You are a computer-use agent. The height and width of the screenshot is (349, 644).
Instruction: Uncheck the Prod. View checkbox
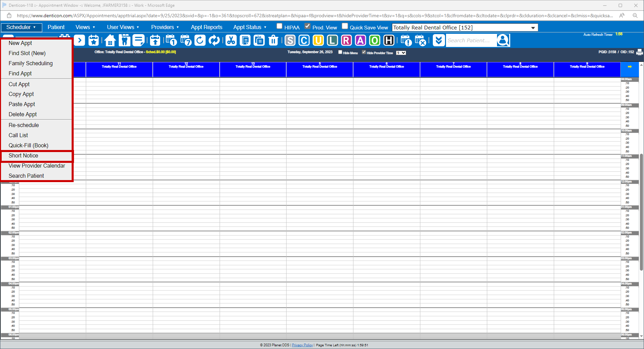(307, 26)
